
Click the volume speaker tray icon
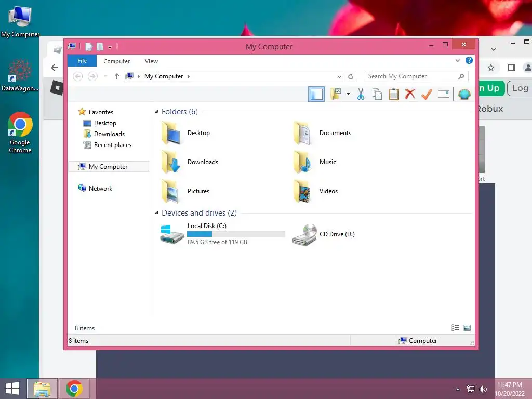tap(483, 389)
